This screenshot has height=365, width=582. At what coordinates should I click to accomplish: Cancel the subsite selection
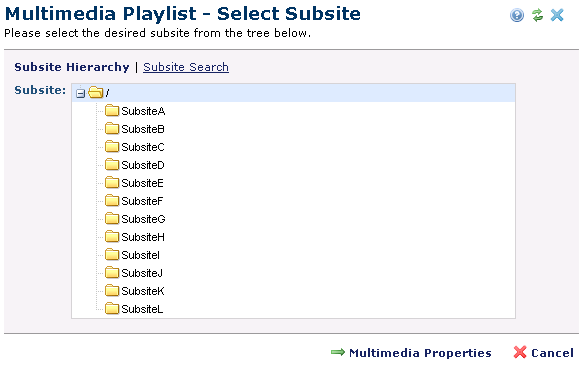coord(552,353)
